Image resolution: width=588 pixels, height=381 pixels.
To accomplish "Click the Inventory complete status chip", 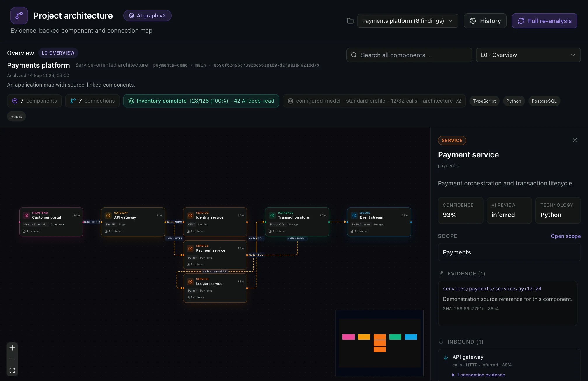I will pos(201,101).
